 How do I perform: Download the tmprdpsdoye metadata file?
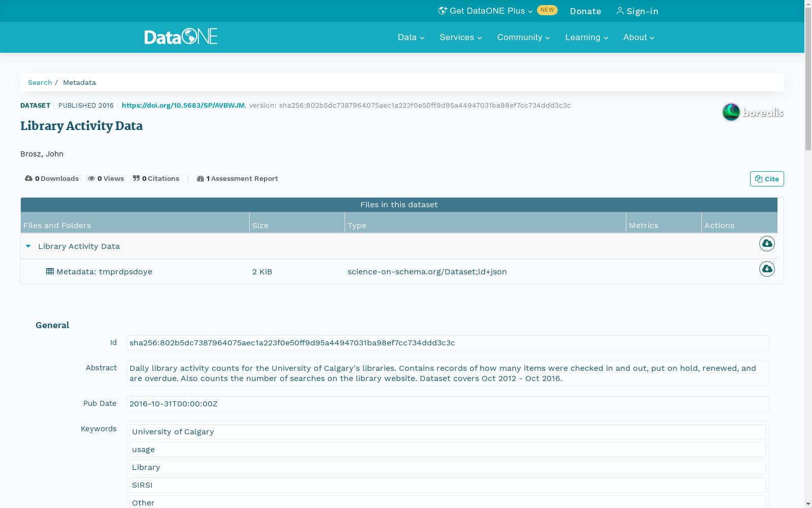point(767,269)
